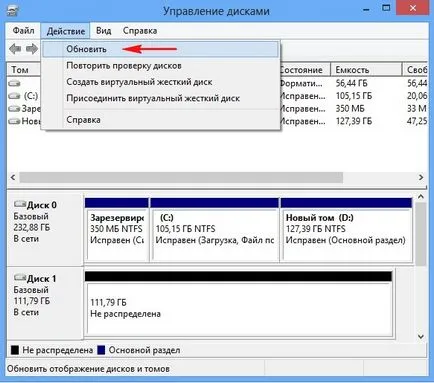Select the (C:) 105,15 ГБ NTFS partition
The image size is (434, 383).
tap(215, 229)
